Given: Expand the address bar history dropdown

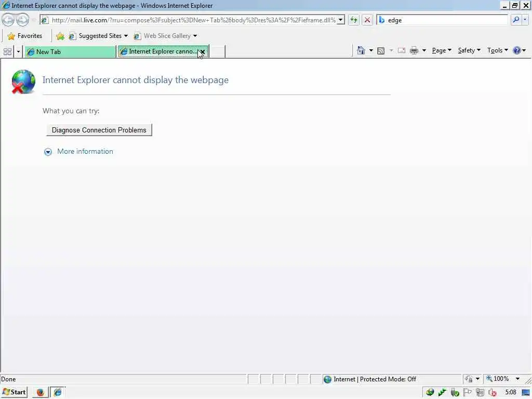Looking at the screenshot, I should [x=341, y=20].
